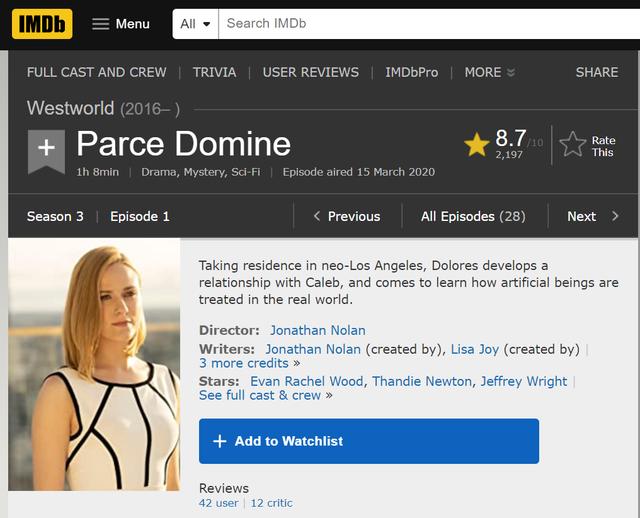Open the Season 3 link
The image size is (640, 518).
55,216
